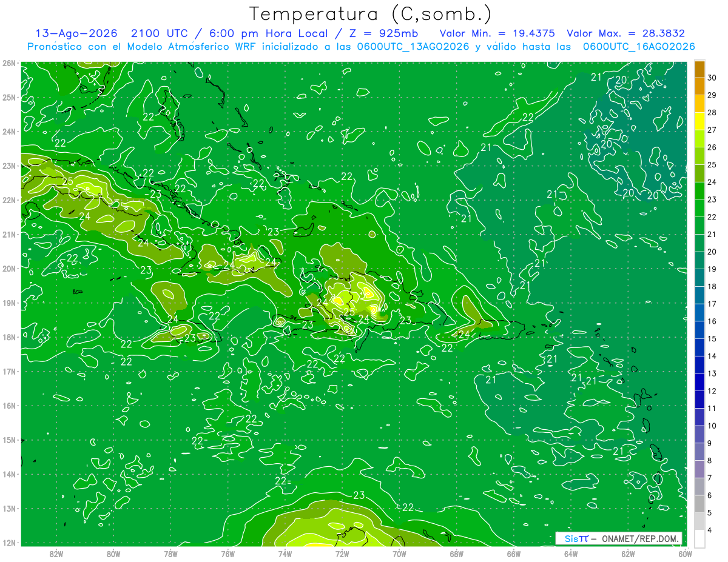Click the blue legend swatch between 15 and 16
Image resolution: width=728 pixels, height=562 pixels.
point(700,330)
